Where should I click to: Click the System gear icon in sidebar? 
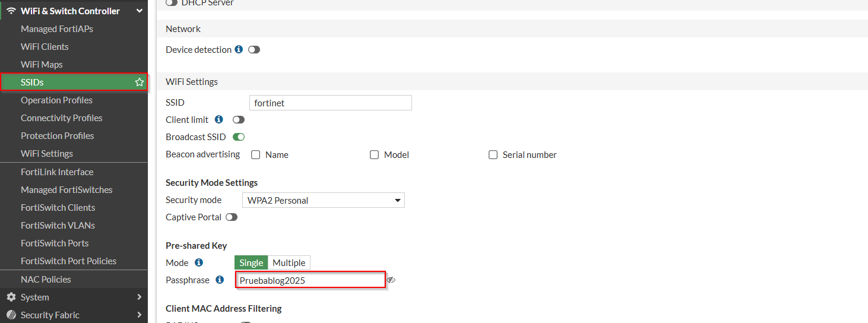(11, 297)
